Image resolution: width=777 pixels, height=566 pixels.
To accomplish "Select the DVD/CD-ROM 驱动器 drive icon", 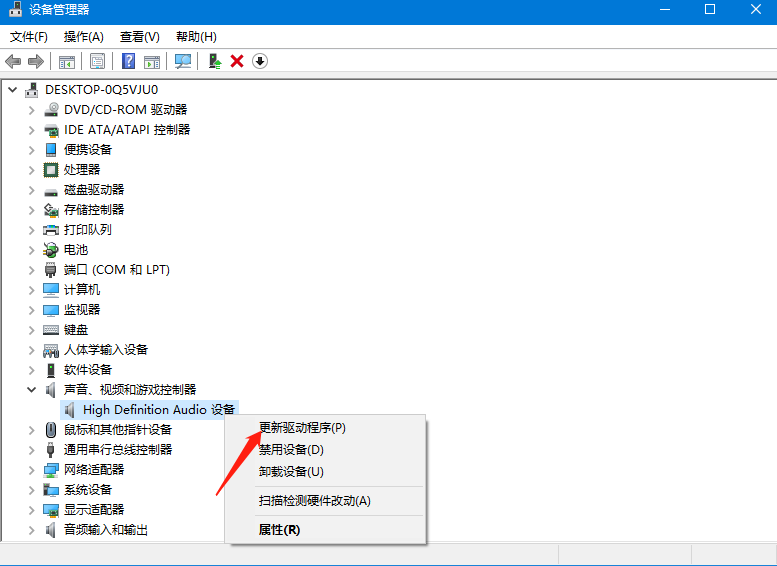I will pos(51,110).
